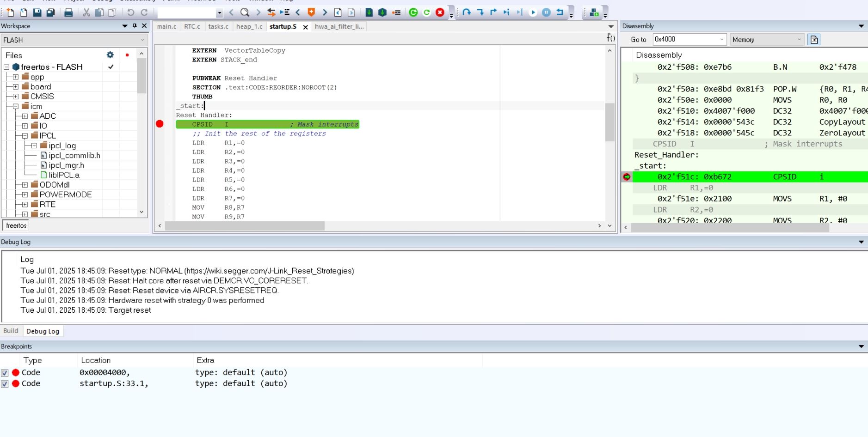
Task: Switch to the heap_1.c tab
Action: coord(249,26)
